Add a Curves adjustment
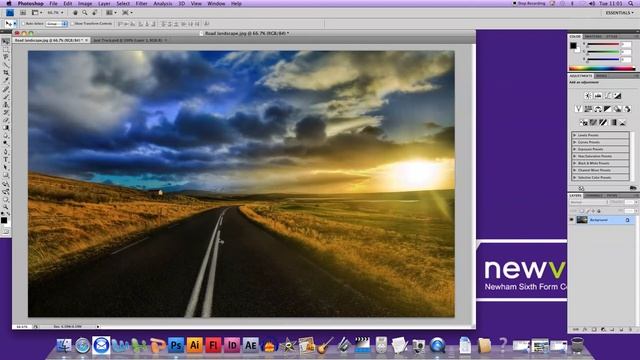The width and height of the screenshot is (640, 360). tap(608, 96)
